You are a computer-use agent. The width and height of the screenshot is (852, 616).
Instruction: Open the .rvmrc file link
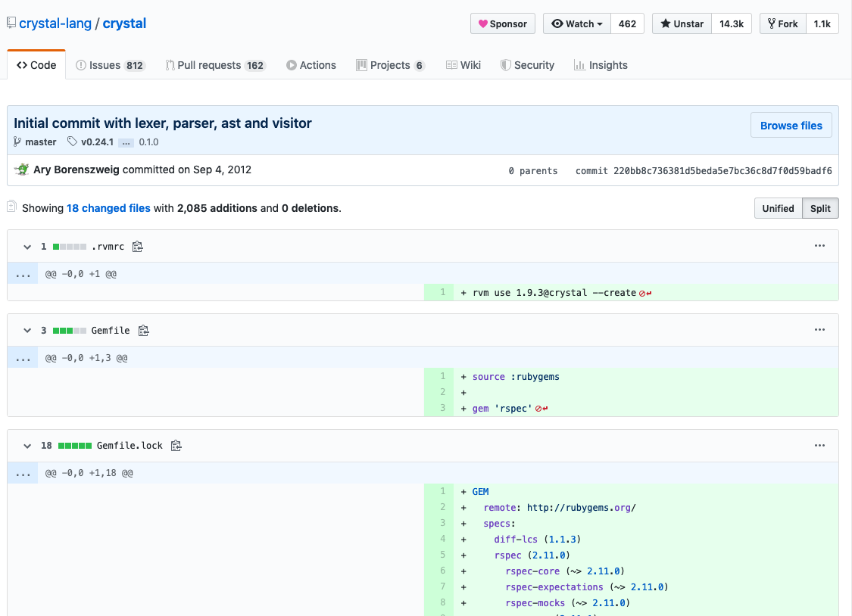point(108,247)
